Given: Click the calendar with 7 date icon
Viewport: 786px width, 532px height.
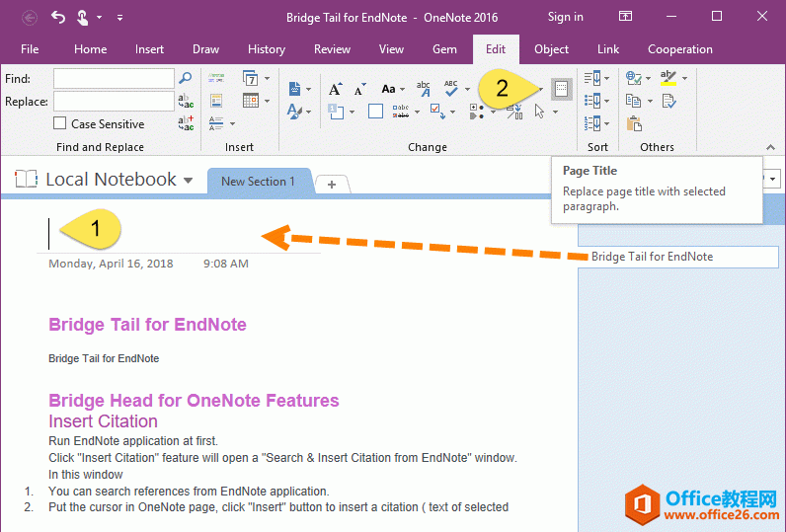Looking at the screenshot, I should tap(251, 78).
